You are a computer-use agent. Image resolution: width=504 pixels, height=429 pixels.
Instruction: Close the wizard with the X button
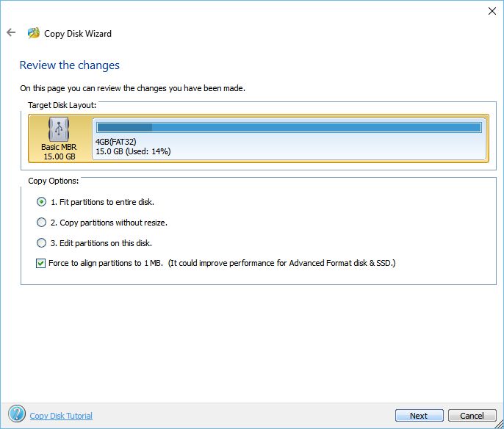(x=492, y=11)
